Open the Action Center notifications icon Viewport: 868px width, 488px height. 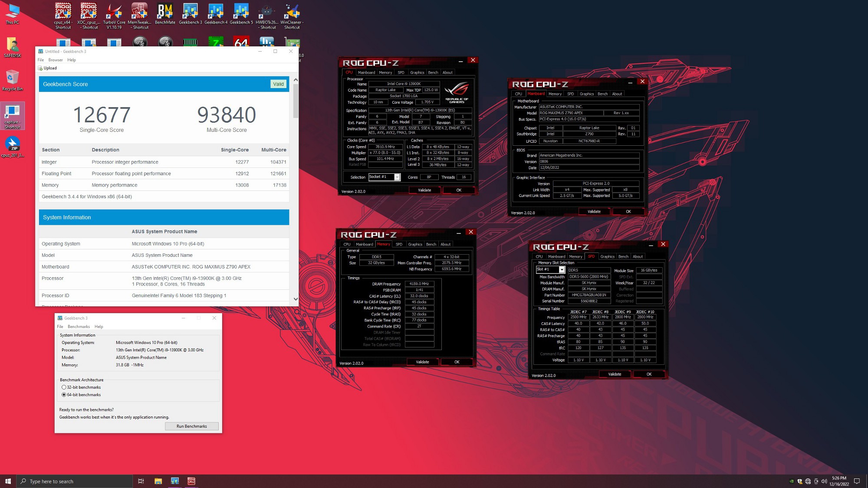tap(857, 481)
